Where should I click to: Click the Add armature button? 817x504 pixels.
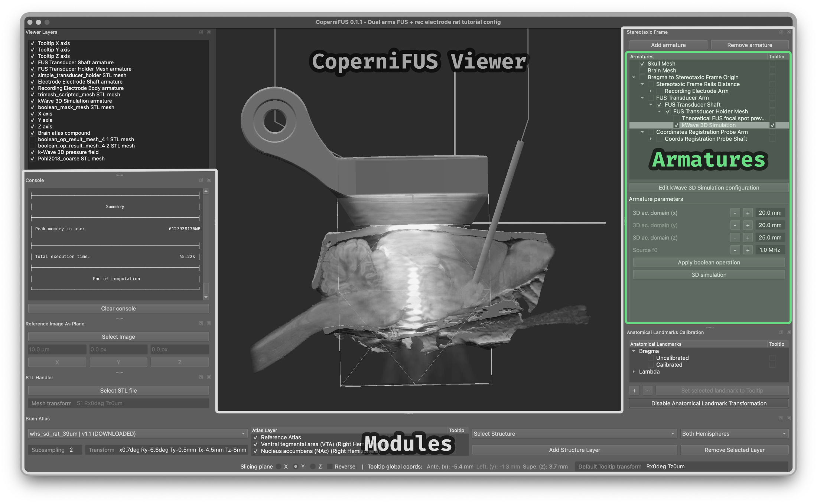(668, 45)
